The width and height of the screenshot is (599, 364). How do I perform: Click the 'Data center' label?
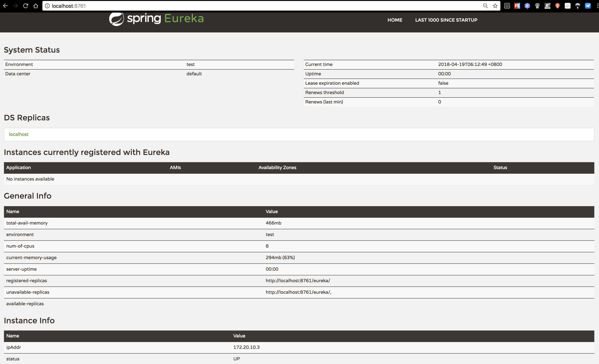tap(18, 74)
